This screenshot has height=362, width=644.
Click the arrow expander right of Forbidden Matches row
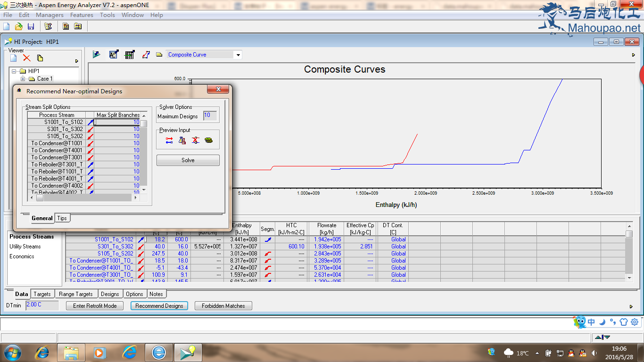pyautogui.click(x=631, y=306)
